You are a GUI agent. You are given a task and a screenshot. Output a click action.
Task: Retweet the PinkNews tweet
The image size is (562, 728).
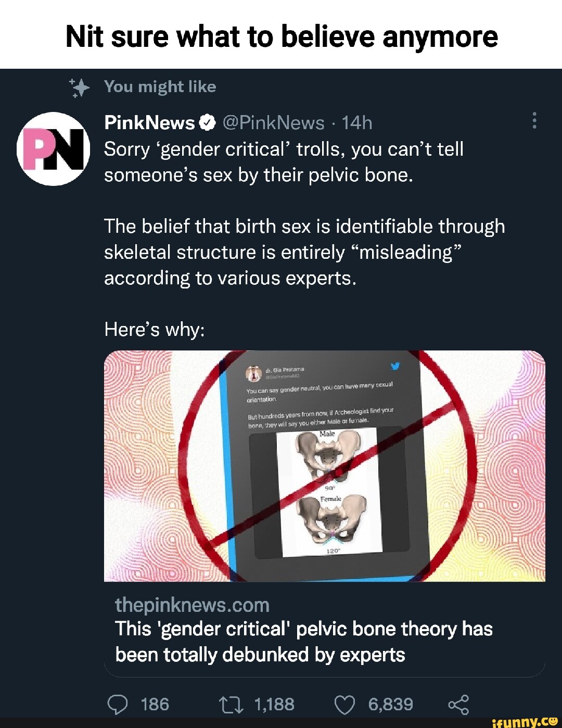[x=231, y=705]
